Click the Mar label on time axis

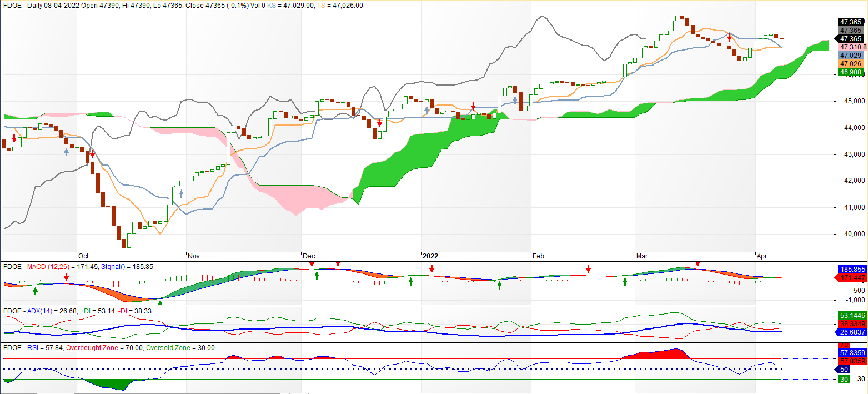tap(642, 256)
